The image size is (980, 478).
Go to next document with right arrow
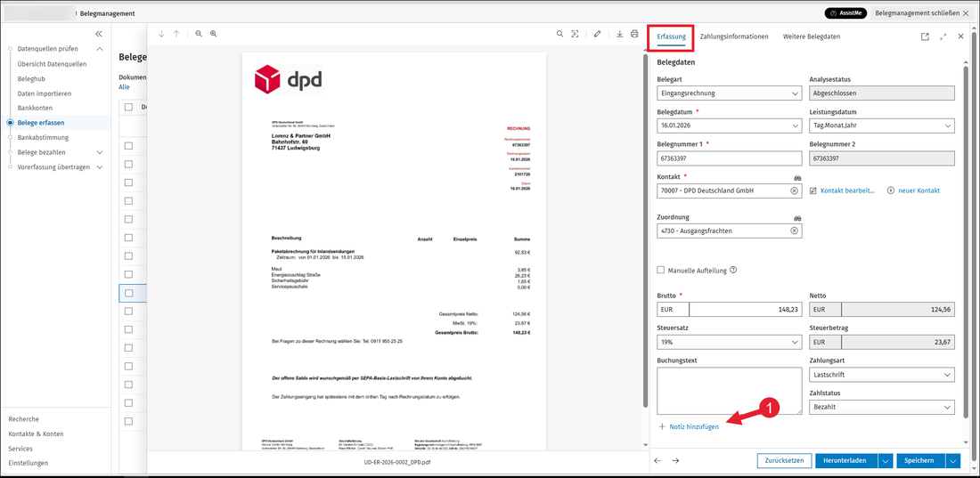click(x=675, y=460)
